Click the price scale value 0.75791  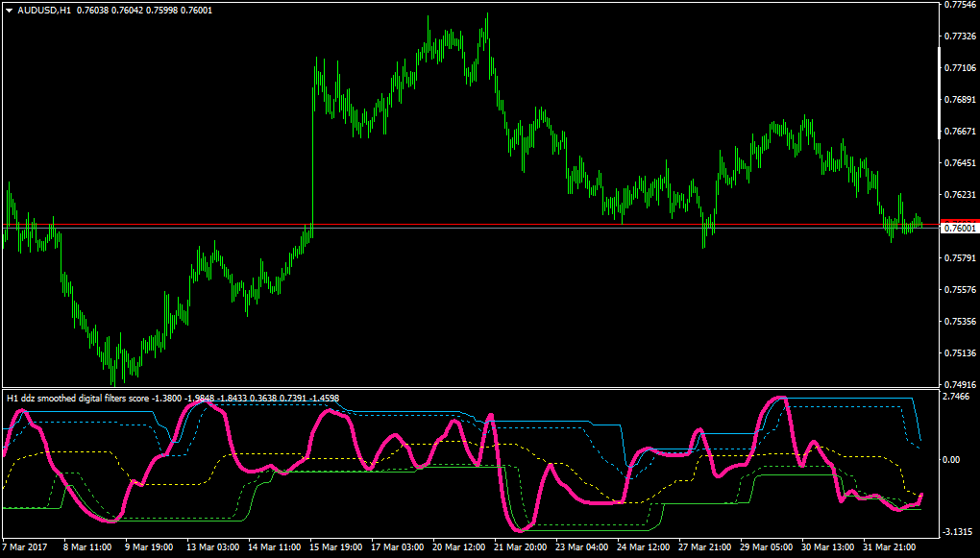coord(960,258)
